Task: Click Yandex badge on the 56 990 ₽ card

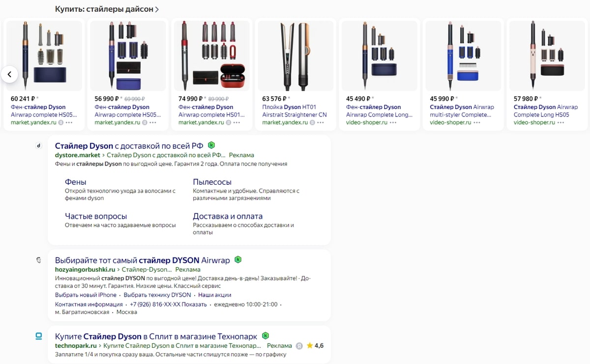Action: 145,122
